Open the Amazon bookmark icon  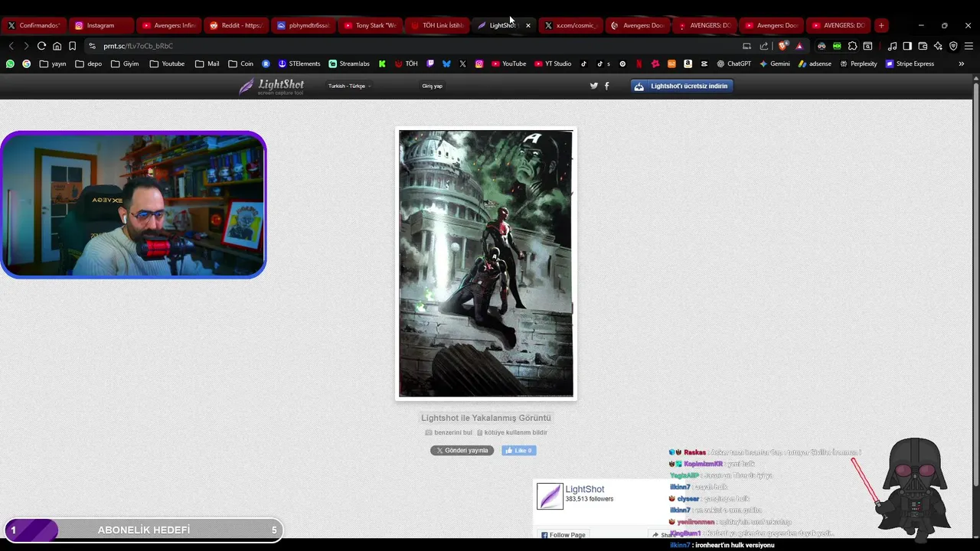pyautogui.click(x=688, y=64)
